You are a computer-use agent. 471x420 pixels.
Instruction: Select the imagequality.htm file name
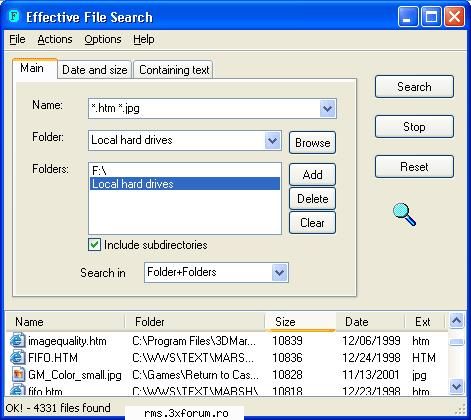(67, 341)
